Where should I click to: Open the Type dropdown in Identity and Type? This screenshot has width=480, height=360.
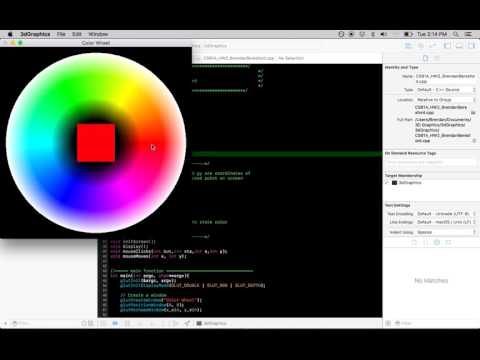pos(445,90)
